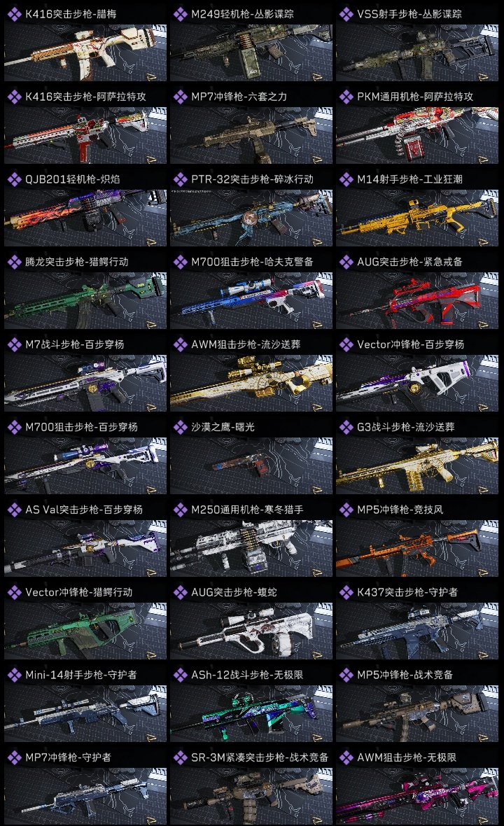
Task: Click the rarity icon next to MP5冲锋枪-竞技风
Action: pyautogui.click(x=346, y=510)
